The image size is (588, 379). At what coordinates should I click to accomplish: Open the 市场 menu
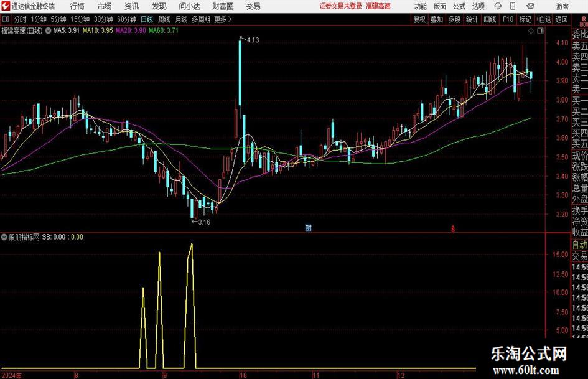pos(105,6)
